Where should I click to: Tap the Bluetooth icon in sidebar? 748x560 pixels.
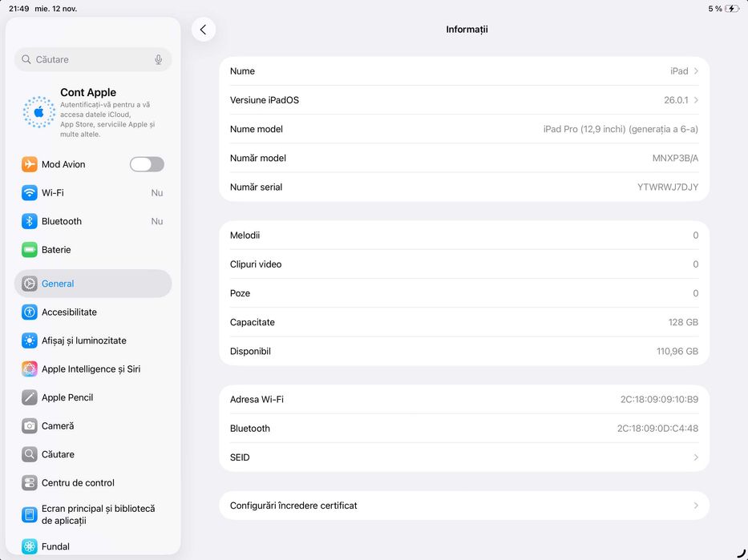(x=29, y=221)
